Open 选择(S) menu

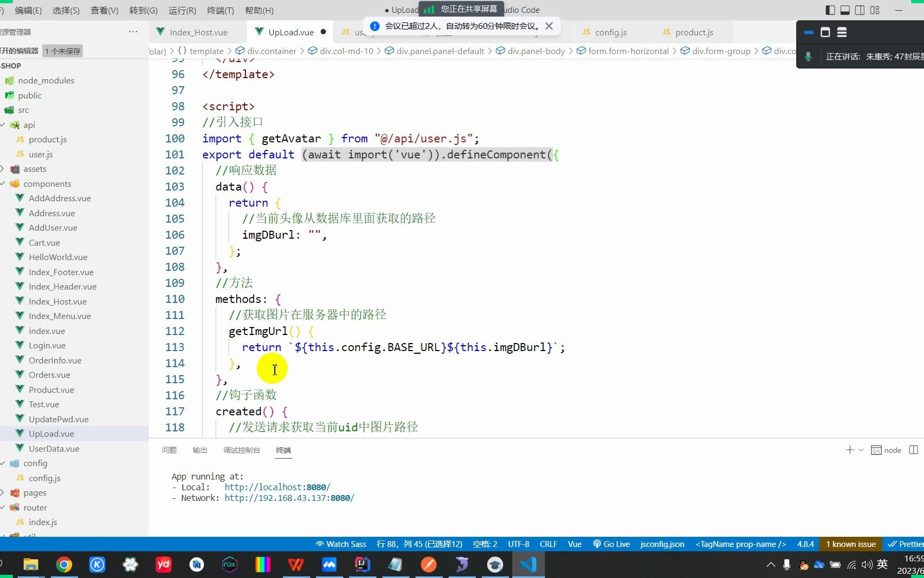click(x=66, y=10)
